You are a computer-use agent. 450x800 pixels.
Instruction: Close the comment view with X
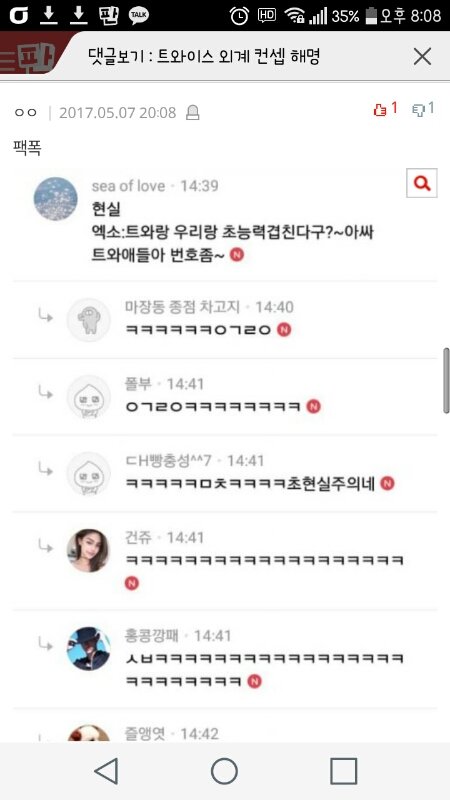pyautogui.click(x=422, y=57)
